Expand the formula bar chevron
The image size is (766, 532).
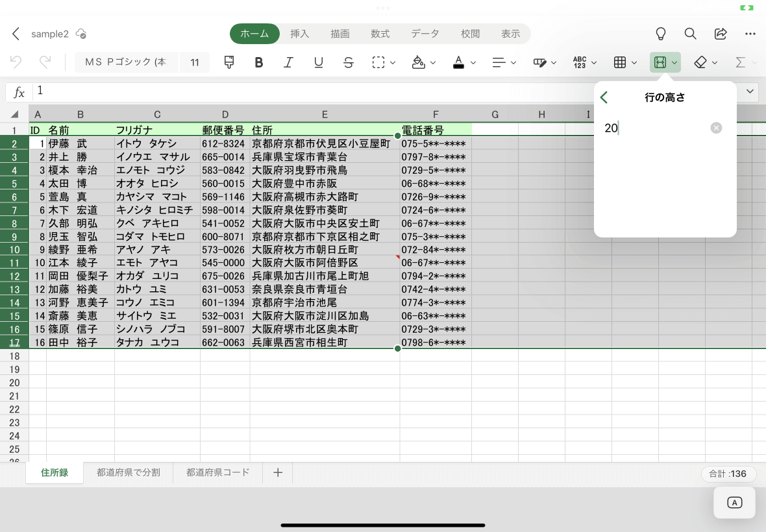(750, 91)
